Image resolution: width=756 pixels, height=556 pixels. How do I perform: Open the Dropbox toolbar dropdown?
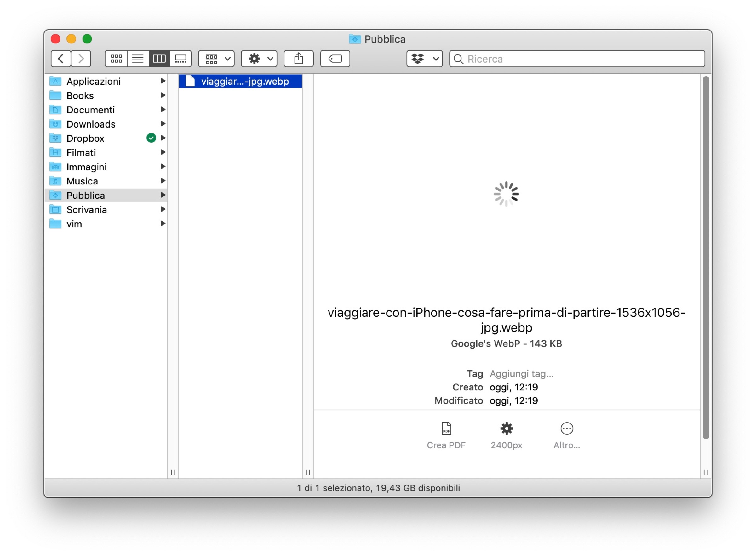[x=424, y=59]
